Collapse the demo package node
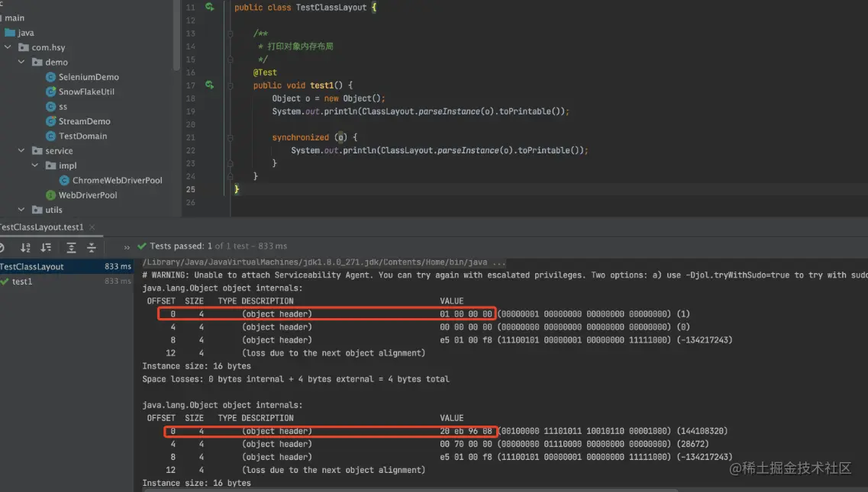868x492 pixels. click(21, 62)
